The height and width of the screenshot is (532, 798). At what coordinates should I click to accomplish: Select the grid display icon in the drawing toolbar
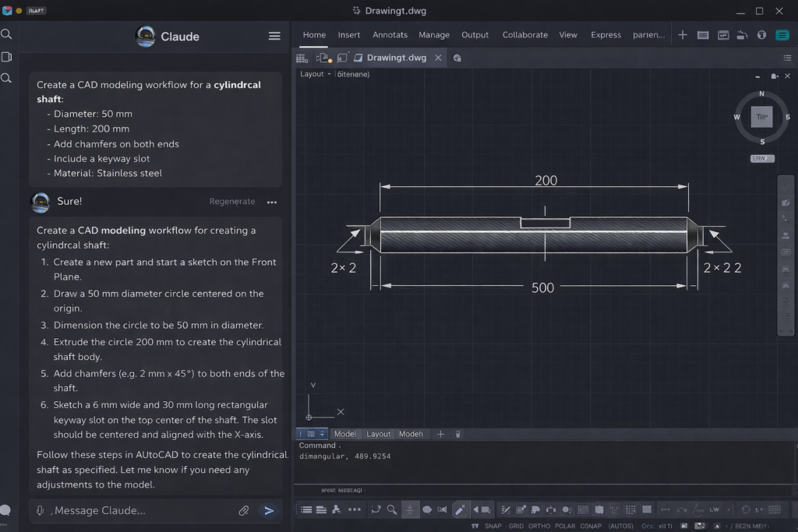(x=630, y=509)
